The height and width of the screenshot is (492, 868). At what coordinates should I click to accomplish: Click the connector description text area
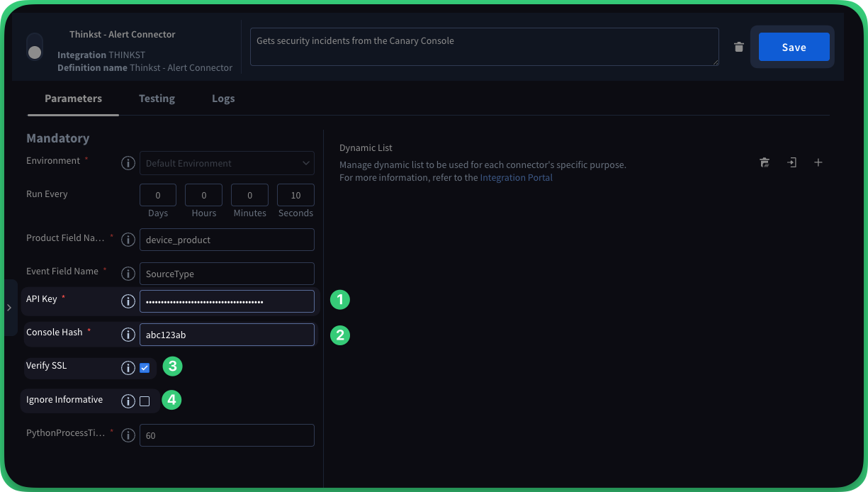[484, 47]
